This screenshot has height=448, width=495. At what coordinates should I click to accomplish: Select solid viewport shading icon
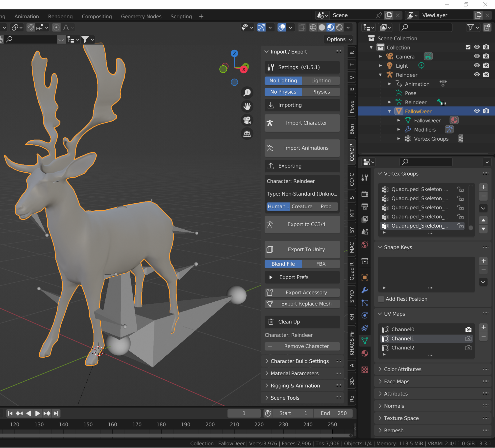coord(322,27)
